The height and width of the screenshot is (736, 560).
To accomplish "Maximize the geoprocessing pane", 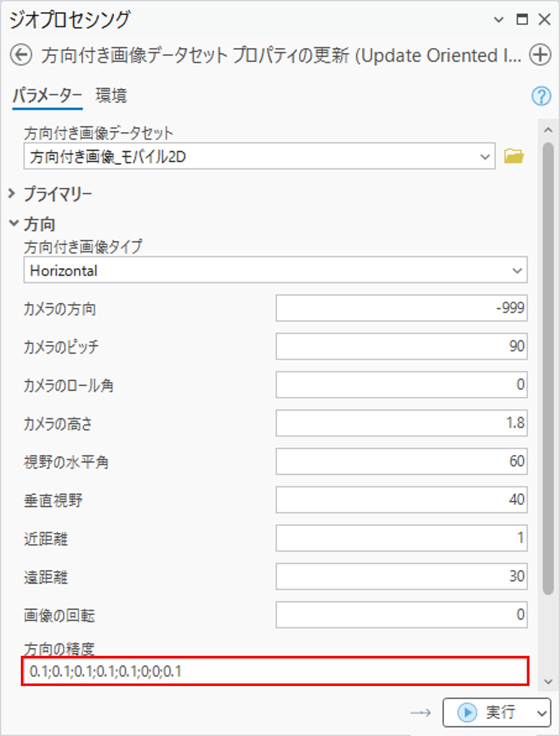I will pos(522,19).
